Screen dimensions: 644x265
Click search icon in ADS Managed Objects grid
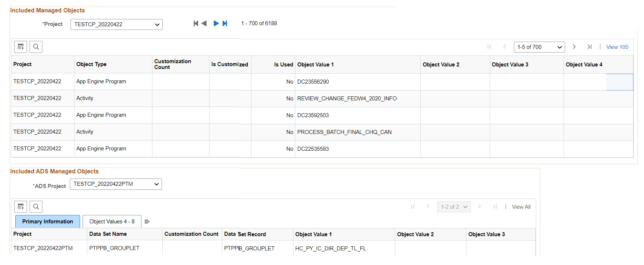36,207
